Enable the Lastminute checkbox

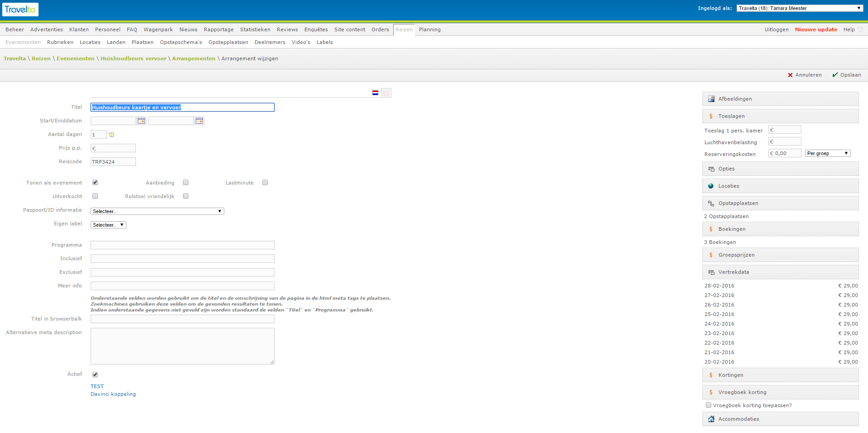(265, 183)
